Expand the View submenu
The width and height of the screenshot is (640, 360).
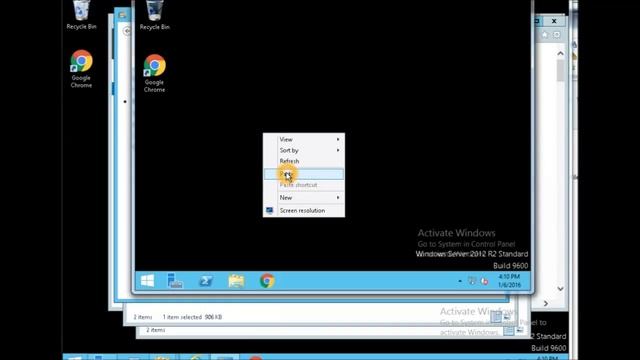coord(304,140)
